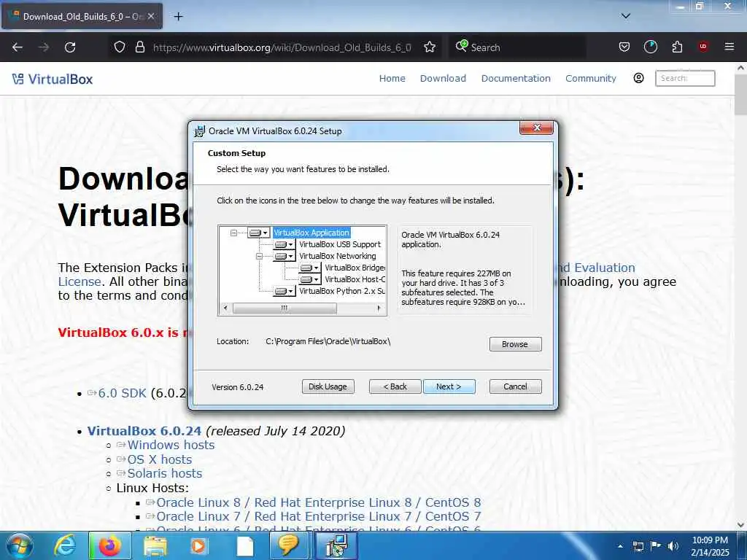Screen dimensions: 747x560
Task: Open the Firefox account icon
Action: coord(651,47)
